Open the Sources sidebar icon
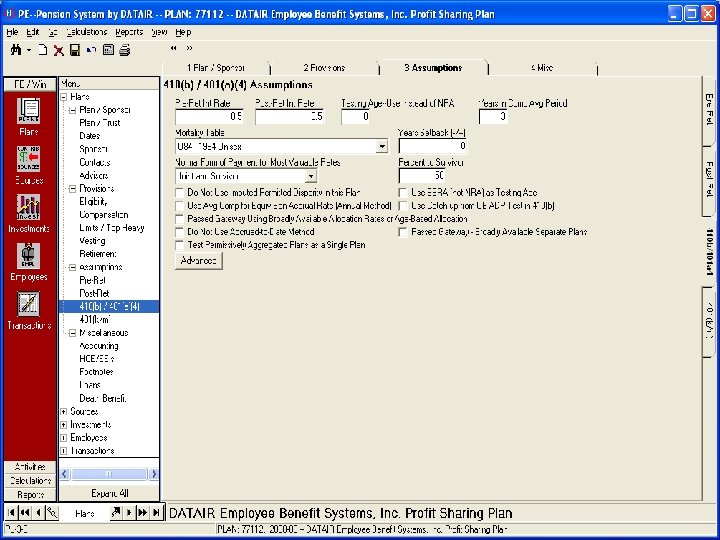 pos(28,158)
